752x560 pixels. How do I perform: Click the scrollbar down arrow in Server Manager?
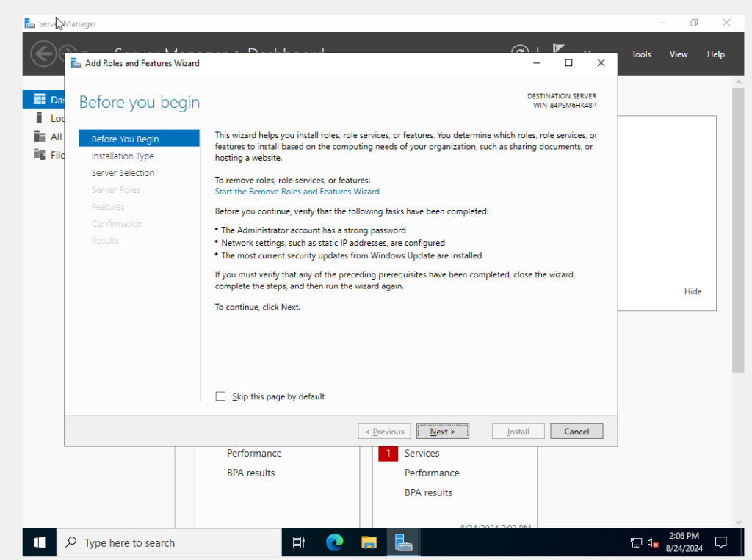(738, 522)
